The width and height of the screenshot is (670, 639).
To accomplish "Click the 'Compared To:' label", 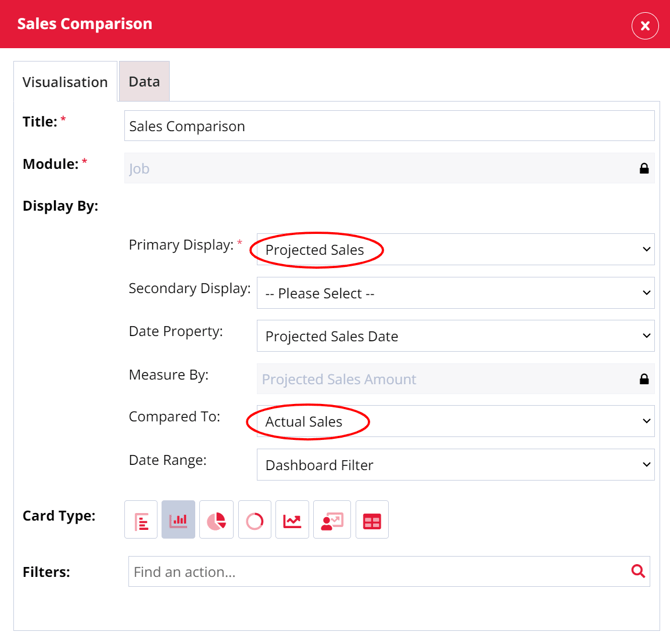I will pyautogui.click(x=174, y=416).
